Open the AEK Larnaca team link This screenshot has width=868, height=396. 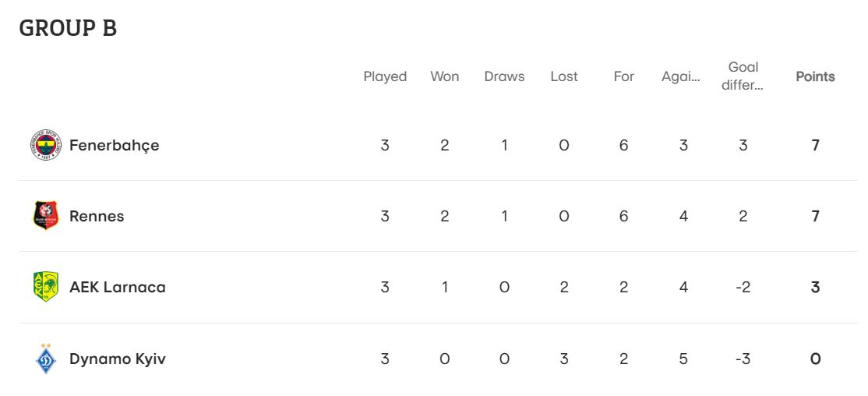(118, 287)
